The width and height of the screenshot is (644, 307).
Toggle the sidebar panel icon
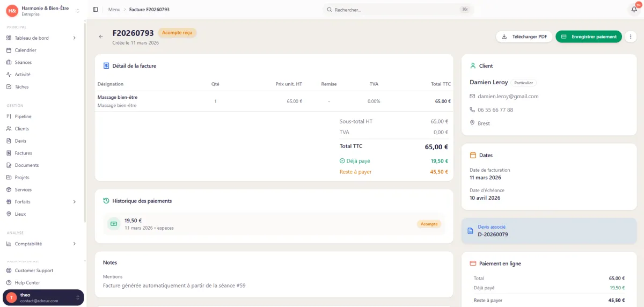click(x=96, y=10)
